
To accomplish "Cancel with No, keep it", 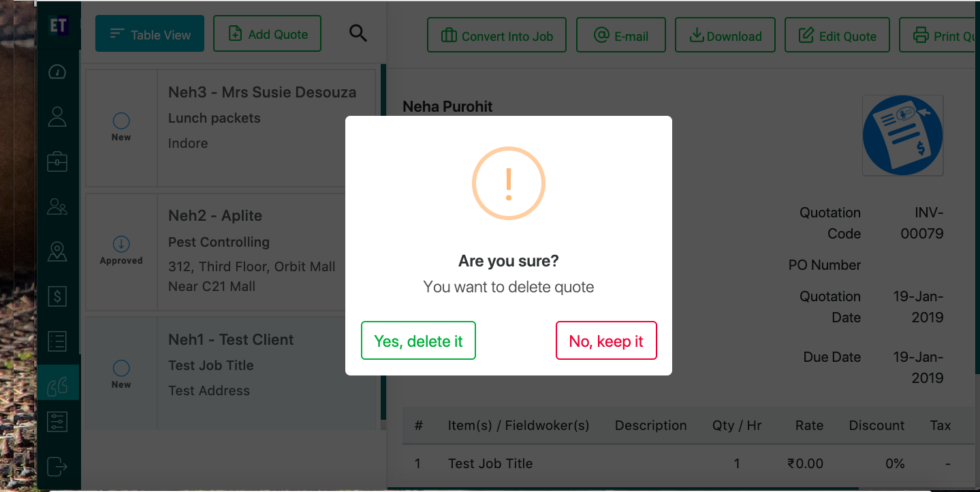I will (x=606, y=341).
